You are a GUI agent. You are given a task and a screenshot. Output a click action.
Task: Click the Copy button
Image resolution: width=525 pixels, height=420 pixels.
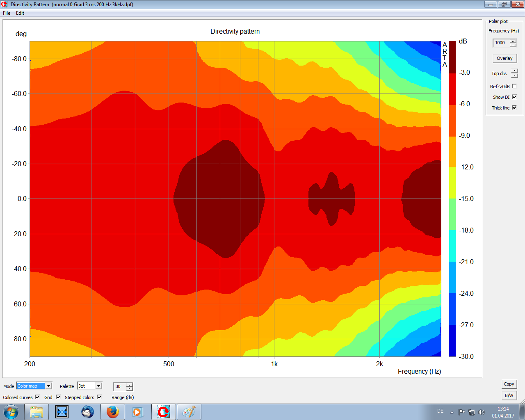[x=509, y=384]
